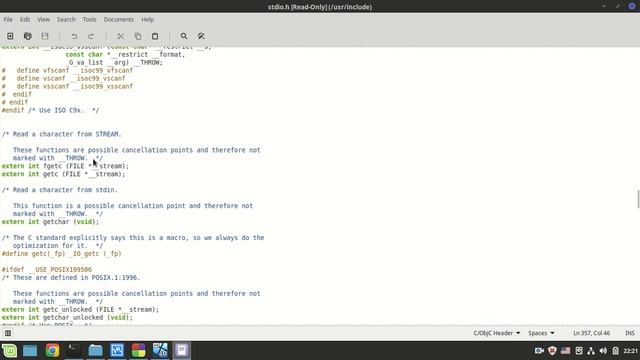Click the taskbar icon next to the text editor
Image resolution: width=640 pixels, height=360 pixels.
(x=160, y=351)
